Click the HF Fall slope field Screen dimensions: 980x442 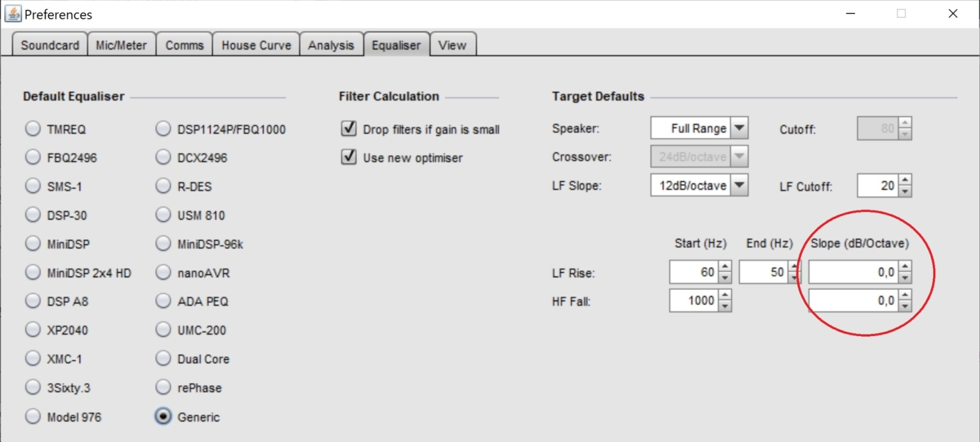tap(854, 300)
